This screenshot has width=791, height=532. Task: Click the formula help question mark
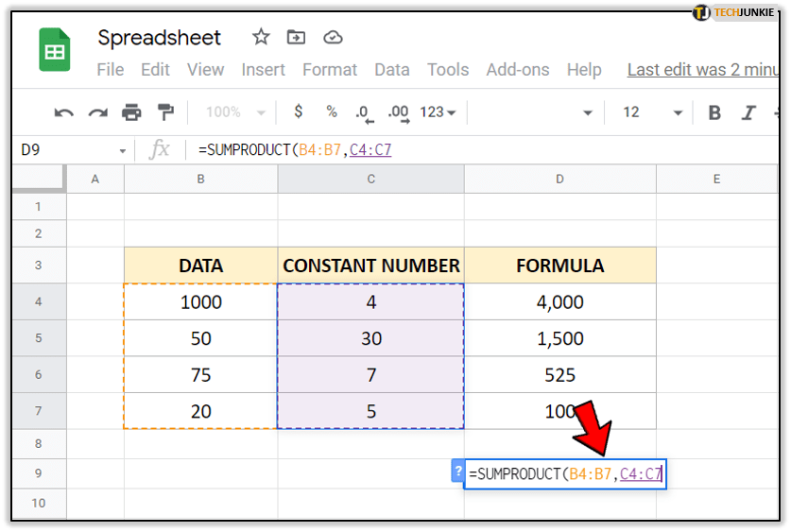click(457, 472)
